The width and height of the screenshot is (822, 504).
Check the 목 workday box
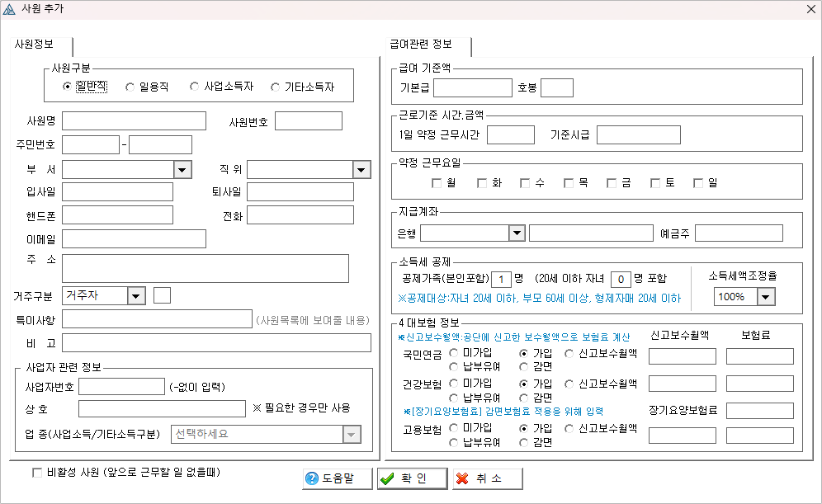(569, 183)
